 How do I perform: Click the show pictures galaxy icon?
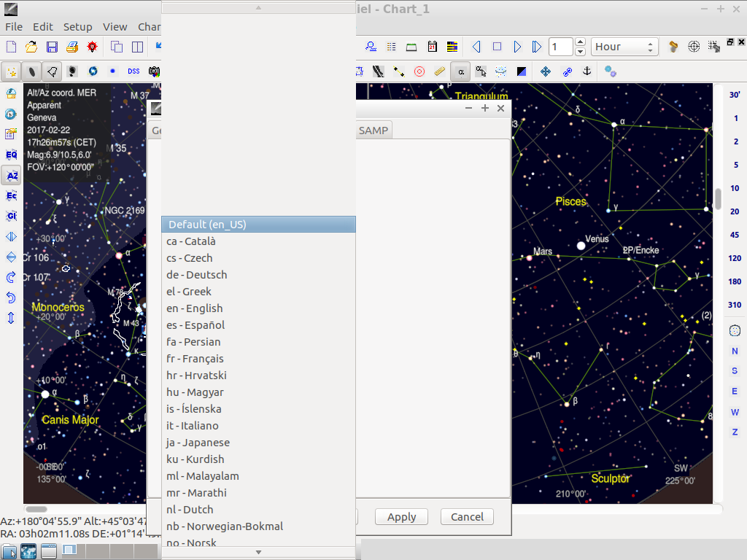72,71
